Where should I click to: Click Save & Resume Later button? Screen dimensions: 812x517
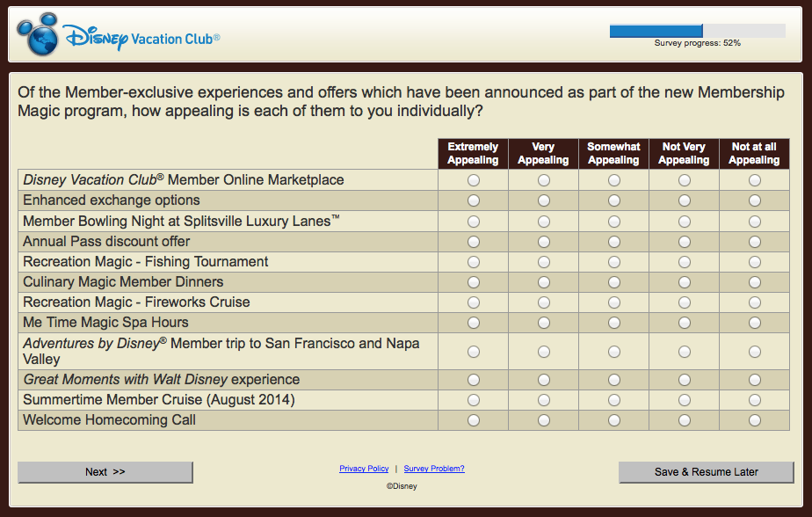click(706, 472)
